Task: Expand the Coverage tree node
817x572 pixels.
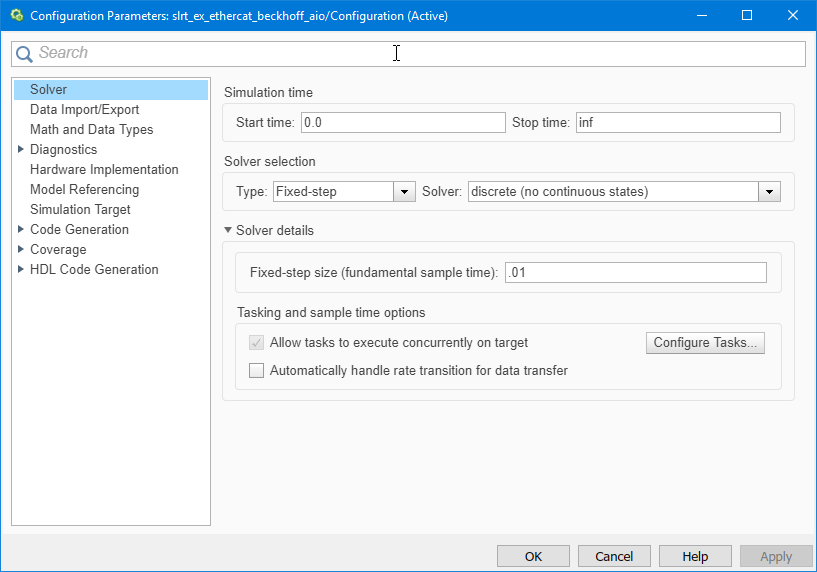Action: (x=20, y=250)
